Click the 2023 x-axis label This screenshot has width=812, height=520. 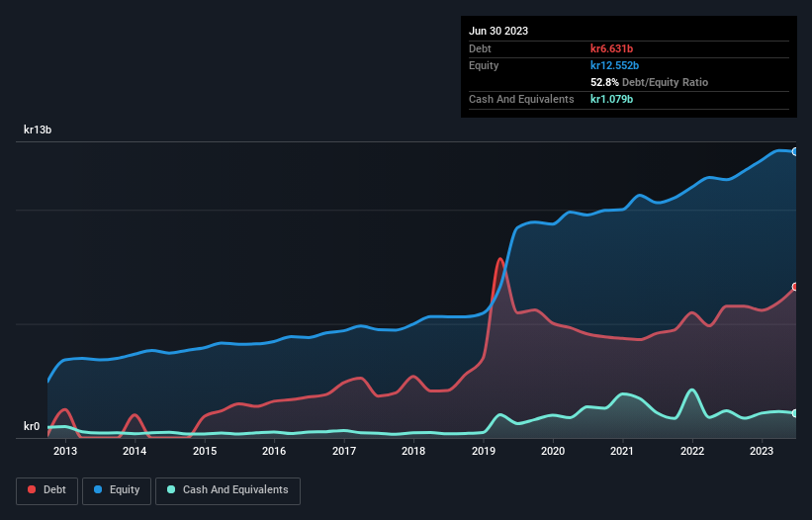(762, 451)
